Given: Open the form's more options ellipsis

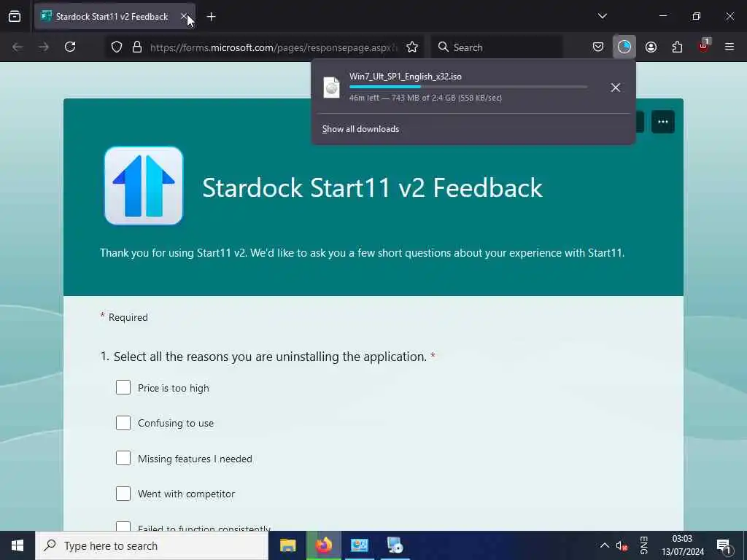Looking at the screenshot, I should (x=662, y=122).
